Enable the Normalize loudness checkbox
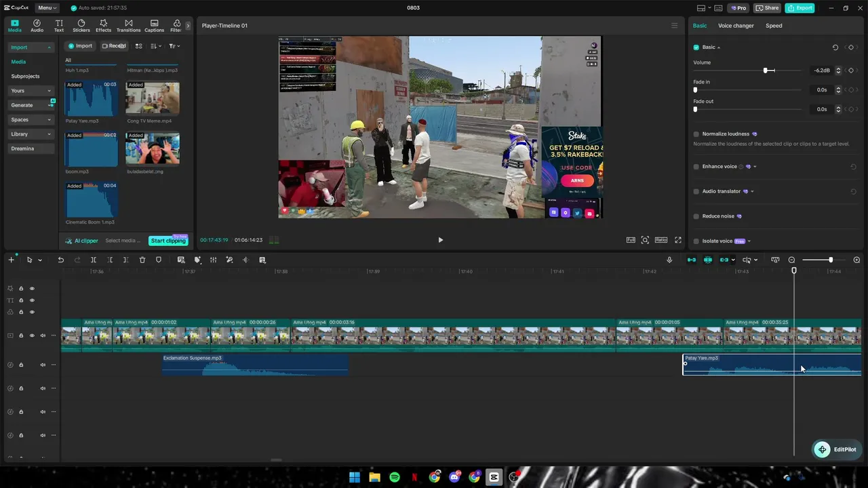The height and width of the screenshot is (488, 868). [696, 134]
